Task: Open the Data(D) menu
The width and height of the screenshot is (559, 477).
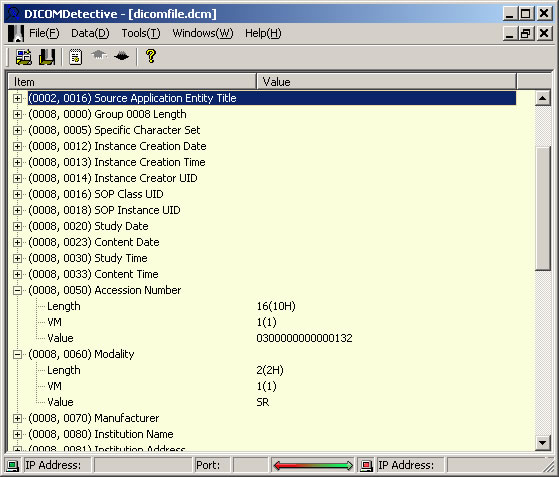Action: tap(90, 33)
